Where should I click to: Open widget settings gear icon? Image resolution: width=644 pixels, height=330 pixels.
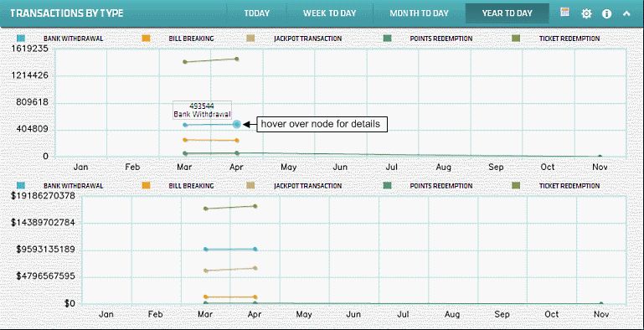coord(586,13)
